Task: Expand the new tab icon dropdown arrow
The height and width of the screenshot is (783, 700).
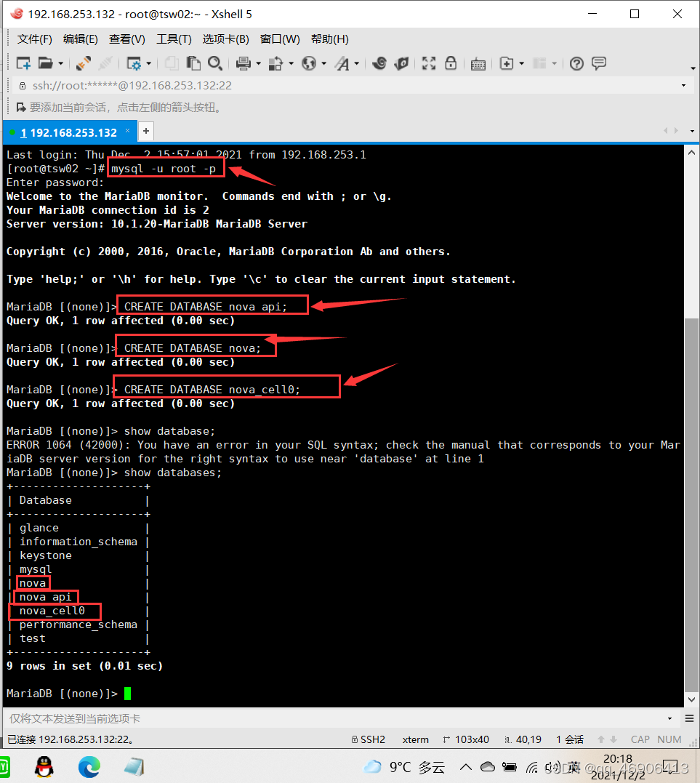Action: click(522, 63)
